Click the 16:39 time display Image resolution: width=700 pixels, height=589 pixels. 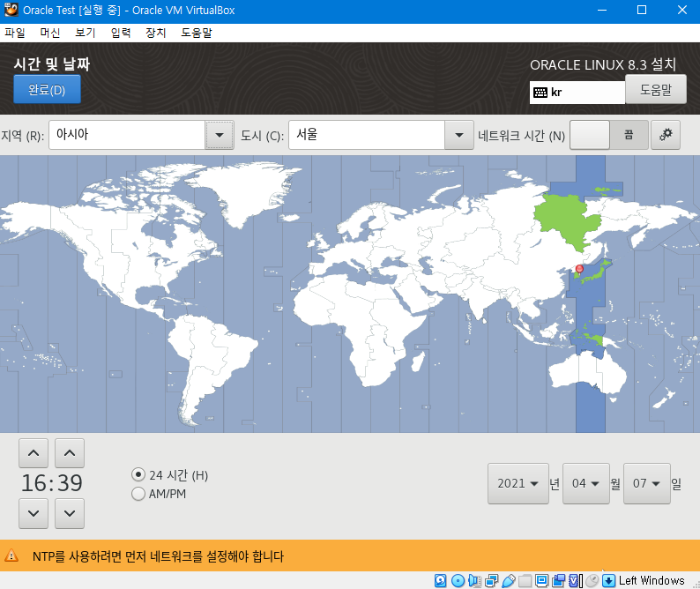[x=52, y=483]
